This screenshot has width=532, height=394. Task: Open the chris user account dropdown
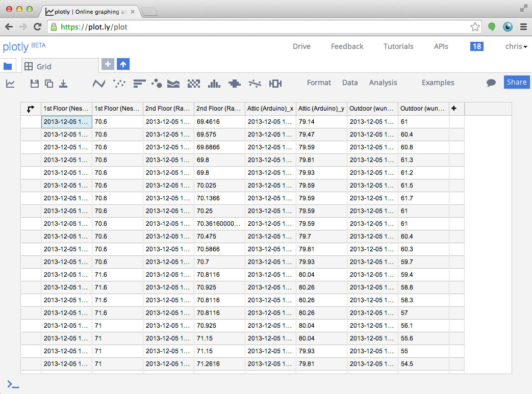[516, 46]
